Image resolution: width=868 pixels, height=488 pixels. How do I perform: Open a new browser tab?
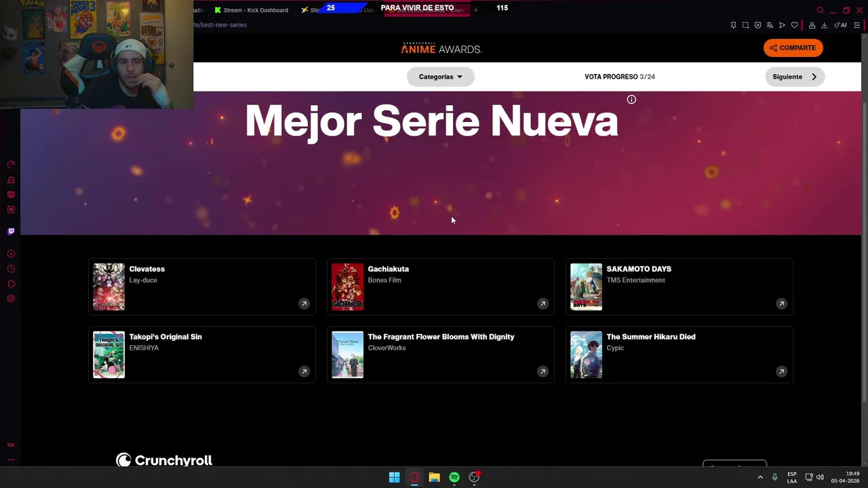(x=475, y=10)
